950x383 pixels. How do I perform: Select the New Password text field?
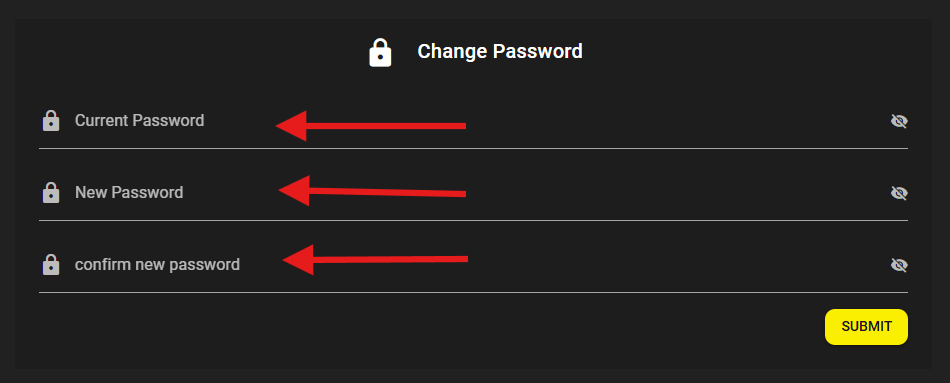[474, 193]
